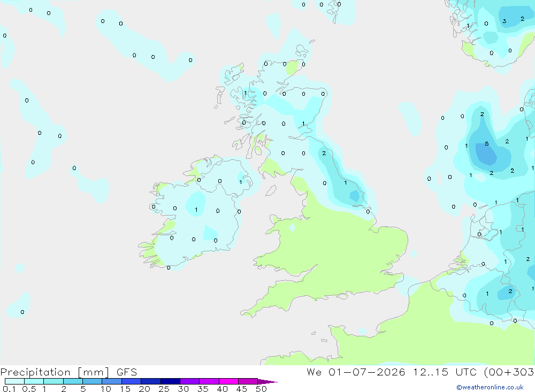
Task: Click the legend label '35'
Action: 203,389
